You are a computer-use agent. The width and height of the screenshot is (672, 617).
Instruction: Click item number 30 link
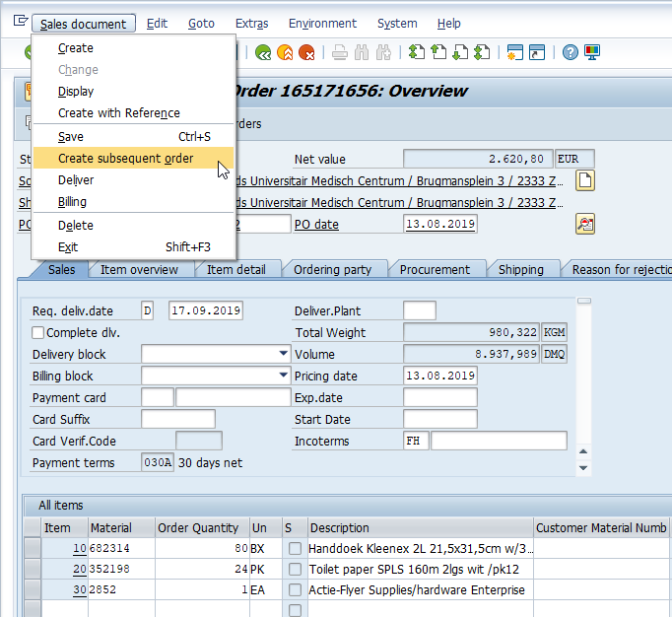[x=80, y=590]
